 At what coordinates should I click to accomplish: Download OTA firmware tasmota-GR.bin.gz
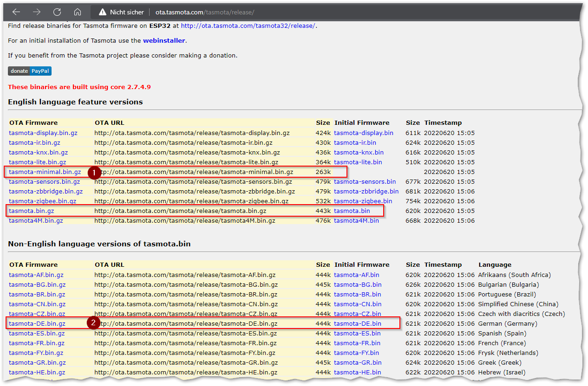tap(37, 363)
